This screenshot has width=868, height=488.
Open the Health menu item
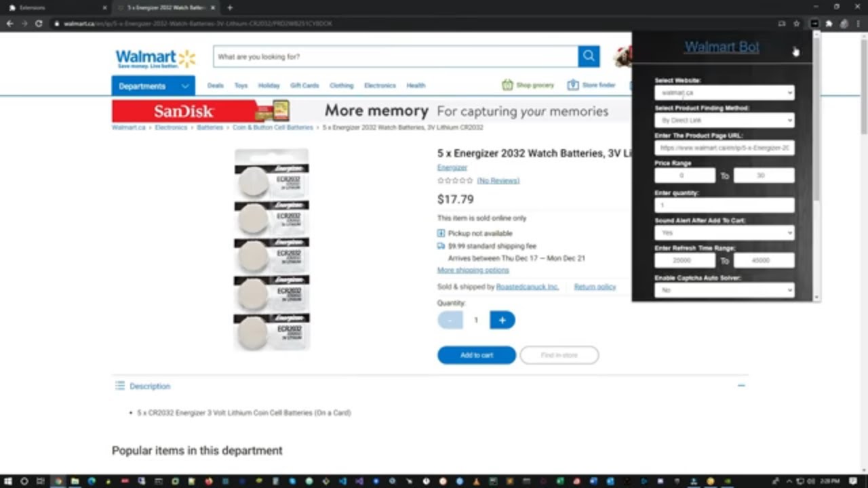[x=416, y=86]
